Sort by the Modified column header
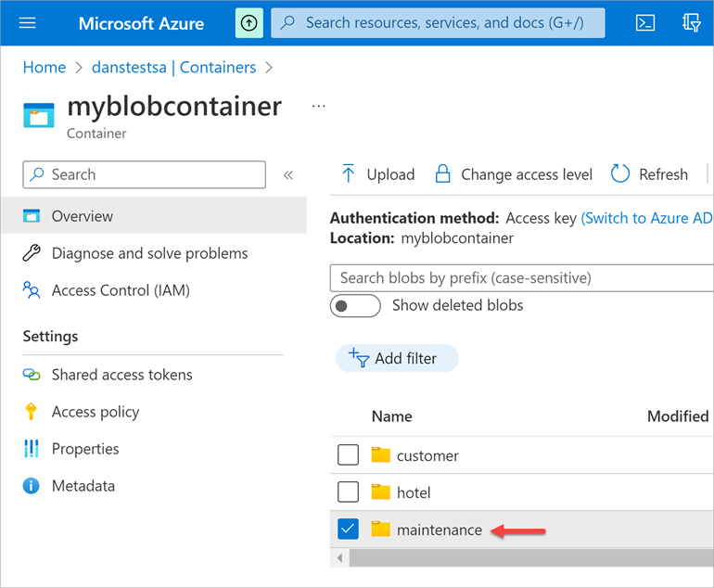Screen dimensions: 714x588 678,416
